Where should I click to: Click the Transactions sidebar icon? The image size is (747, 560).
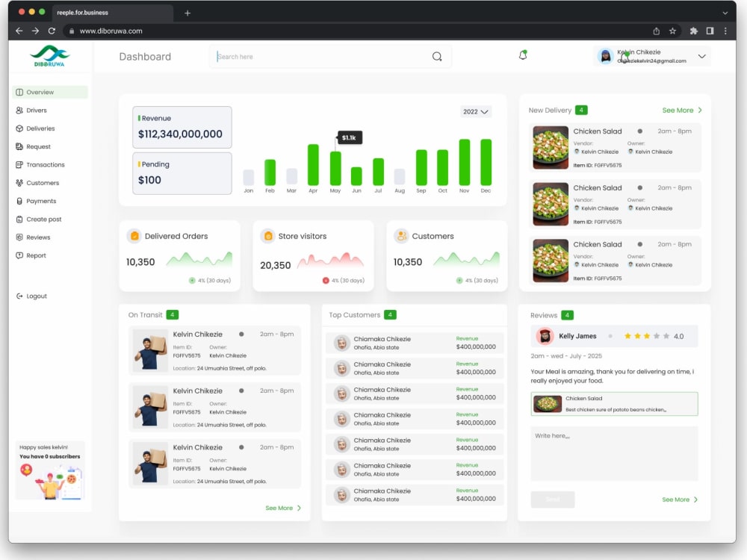pyautogui.click(x=19, y=165)
